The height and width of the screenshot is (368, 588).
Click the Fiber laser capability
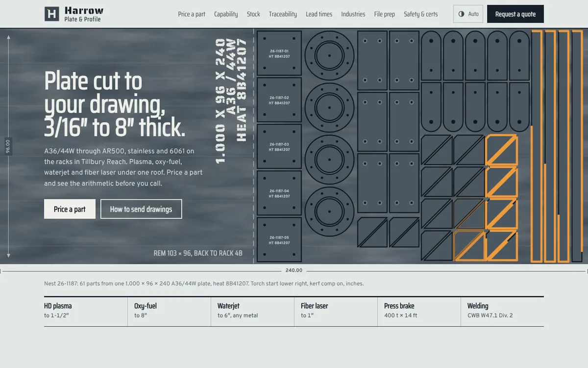pos(336,312)
